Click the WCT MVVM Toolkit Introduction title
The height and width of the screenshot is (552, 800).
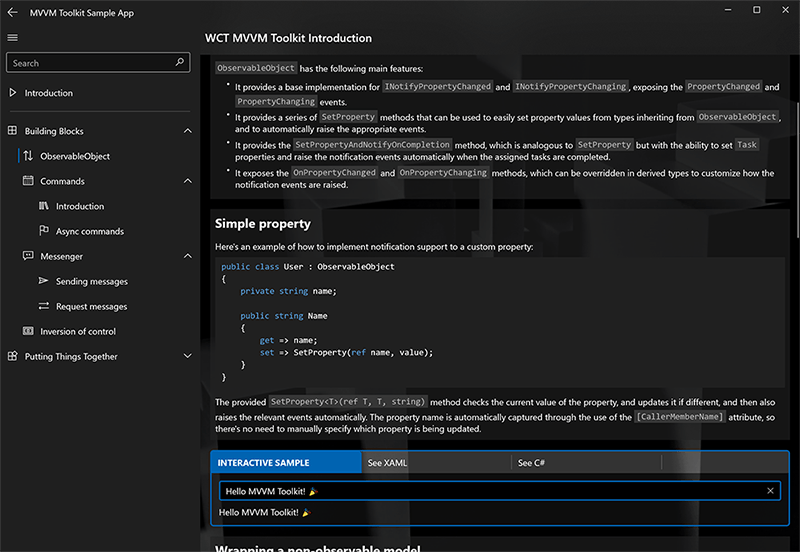(288, 38)
